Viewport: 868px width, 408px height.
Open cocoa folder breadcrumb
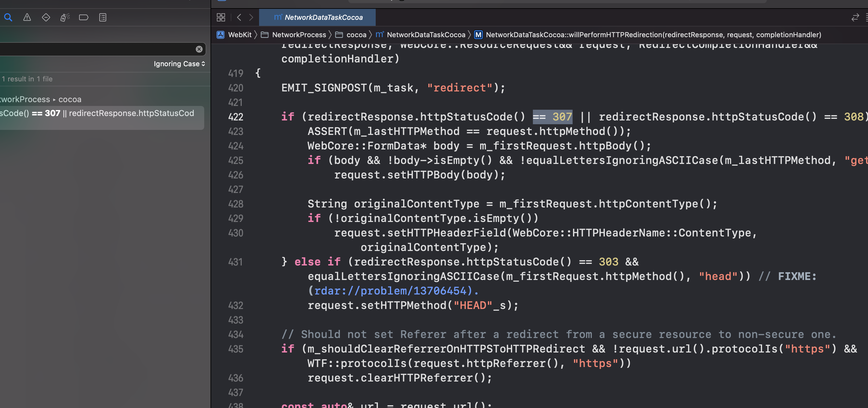[356, 35]
